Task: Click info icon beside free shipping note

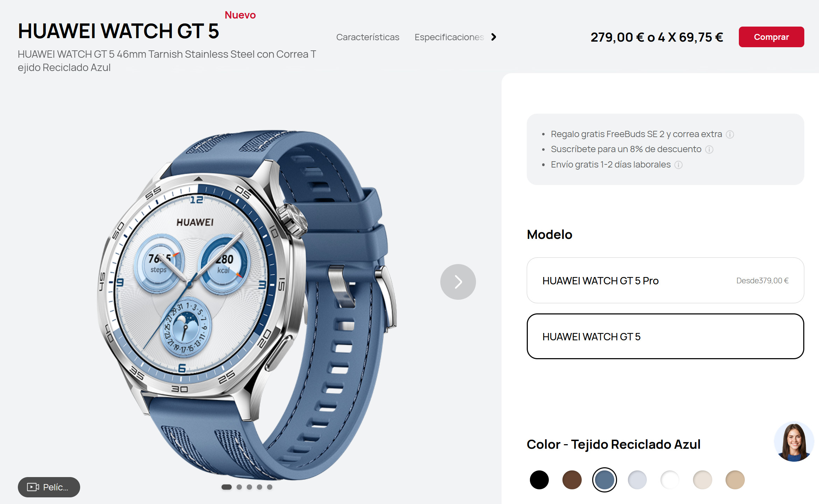Action: pyautogui.click(x=678, y=165)
